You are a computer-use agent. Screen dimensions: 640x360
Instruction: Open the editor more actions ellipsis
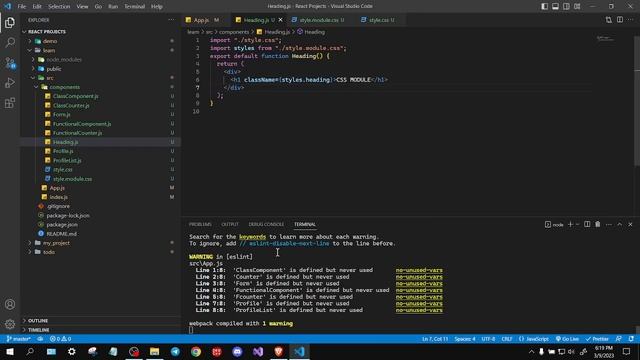click(x=631, y=20)
